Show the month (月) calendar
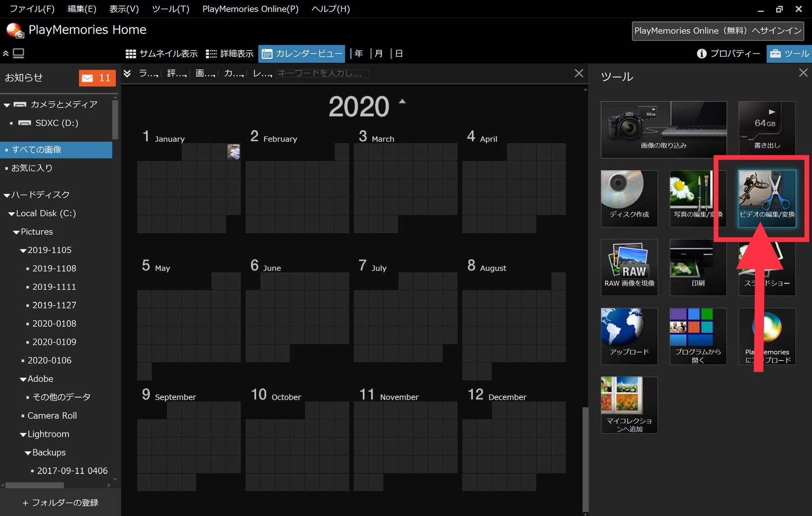 379,54
